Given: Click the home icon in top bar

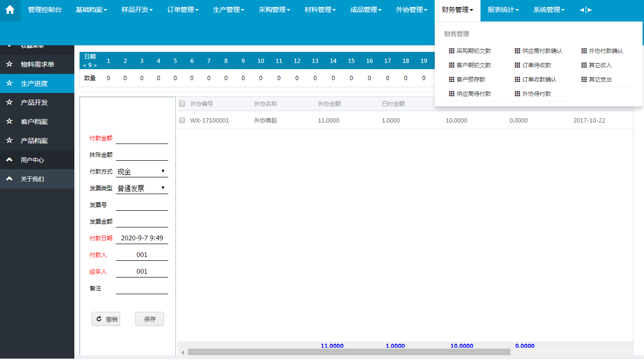Looking at the screenshot, I should pyautogui.click(x=10, y=10).
